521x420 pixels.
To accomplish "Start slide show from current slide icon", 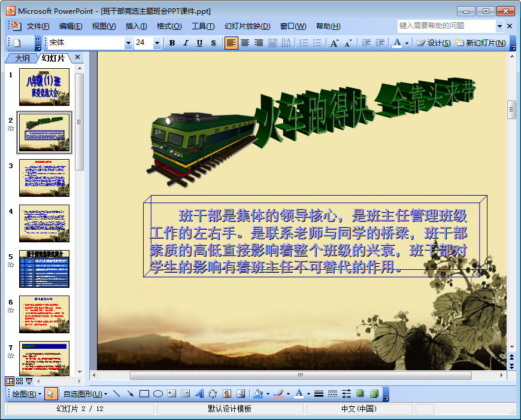I will [x=29, y=381].
